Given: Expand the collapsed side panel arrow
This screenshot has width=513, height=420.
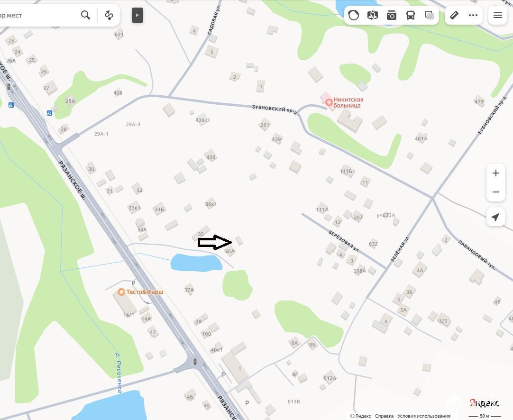Looking at the screenshot, I should click(x=137, y=15).
